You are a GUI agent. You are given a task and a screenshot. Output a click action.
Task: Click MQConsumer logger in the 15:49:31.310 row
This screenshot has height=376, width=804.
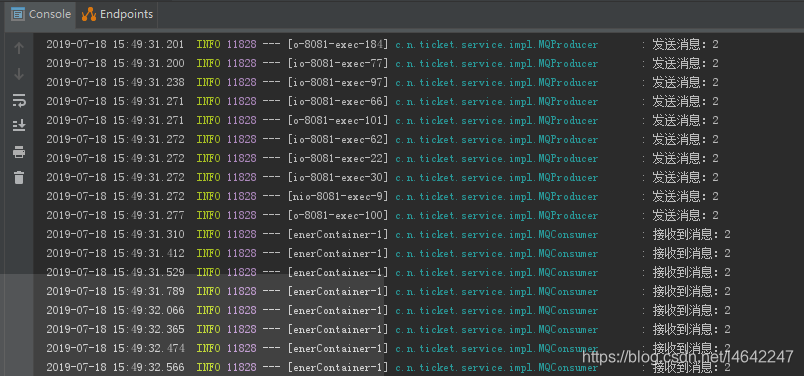coord(497,234)
